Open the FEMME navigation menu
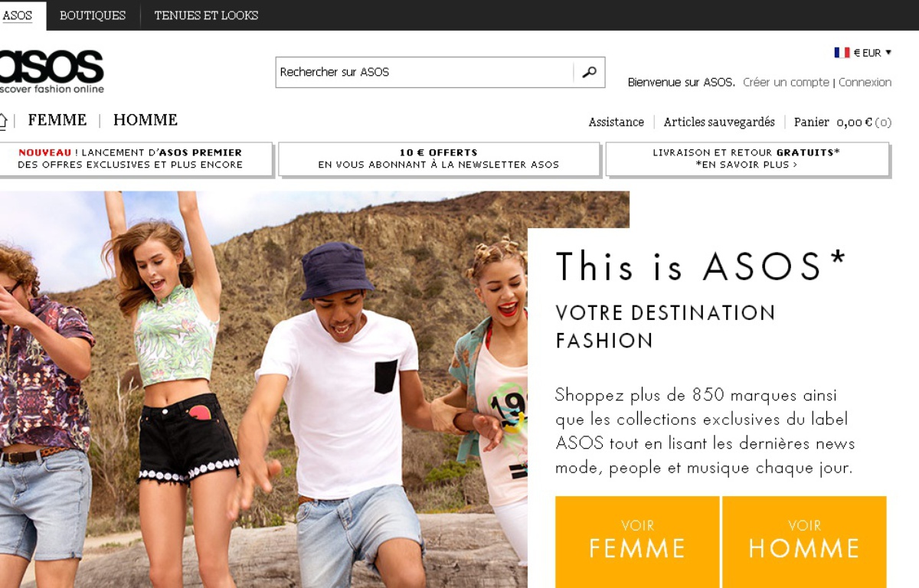This screenshot has height=588, width=919. pyautogui.click(x=57, y=120)
